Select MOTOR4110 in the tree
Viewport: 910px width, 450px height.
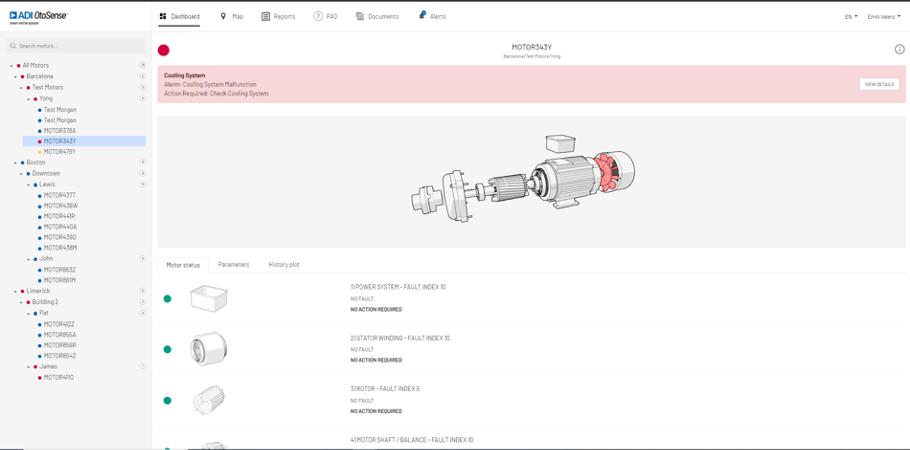pos(59,377)
